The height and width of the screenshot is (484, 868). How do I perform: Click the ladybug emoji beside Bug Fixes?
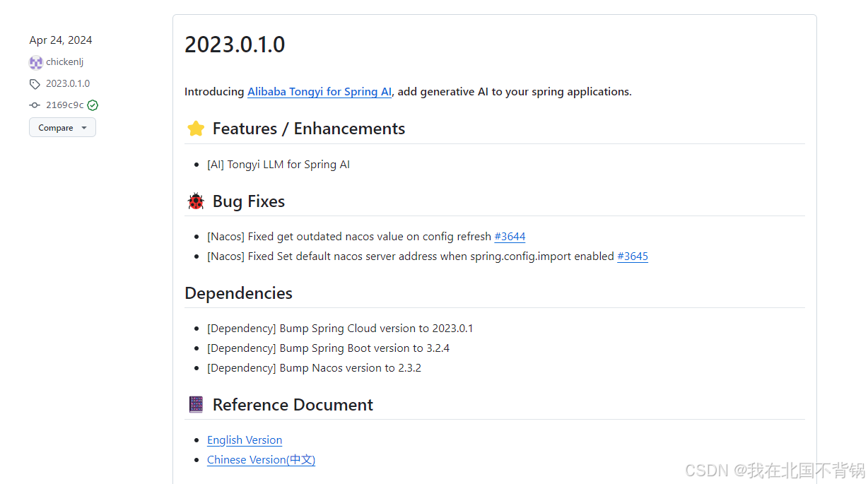(196, 201)
